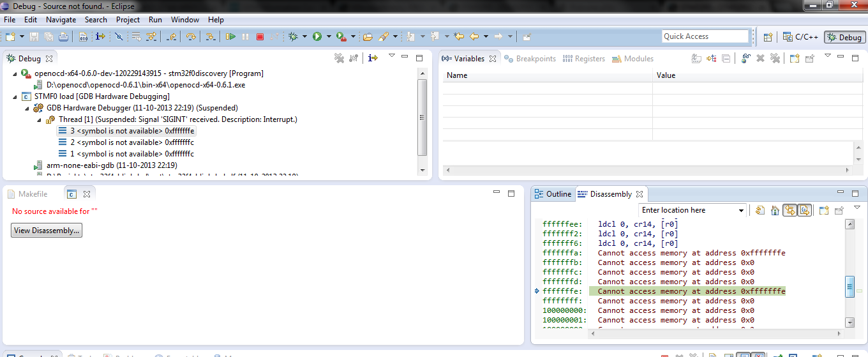Viewport: 868px width, 357px height.
Task: Click the Variables pane horizontal scrollbar
Action: (648, 170)
